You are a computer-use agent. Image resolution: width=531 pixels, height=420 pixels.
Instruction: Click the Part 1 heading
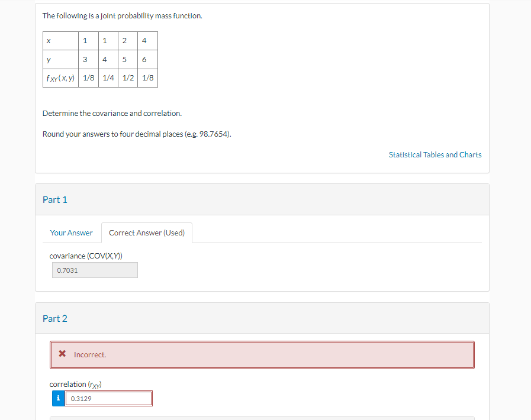[55, 200]
